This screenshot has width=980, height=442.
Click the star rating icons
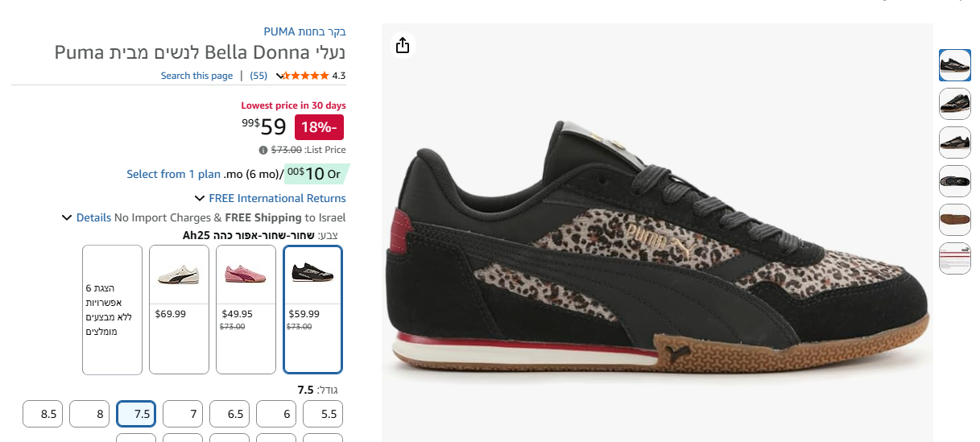[x=307, y=76]
